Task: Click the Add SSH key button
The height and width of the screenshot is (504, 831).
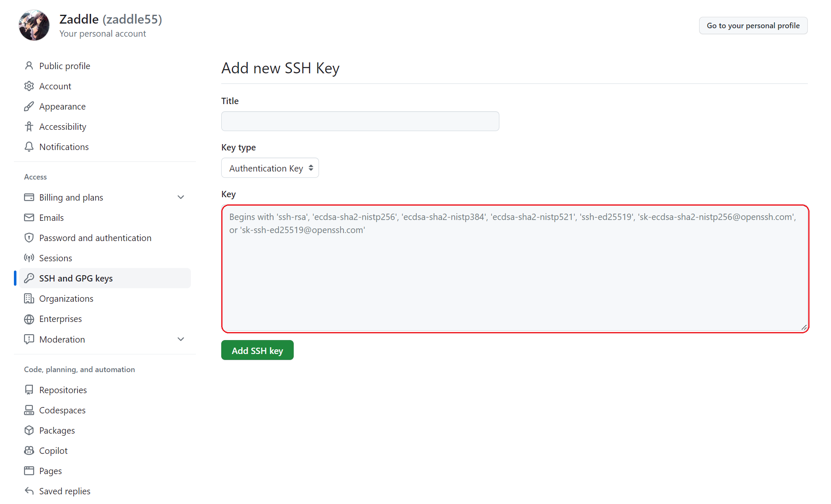Action: (x=257, y=350)
